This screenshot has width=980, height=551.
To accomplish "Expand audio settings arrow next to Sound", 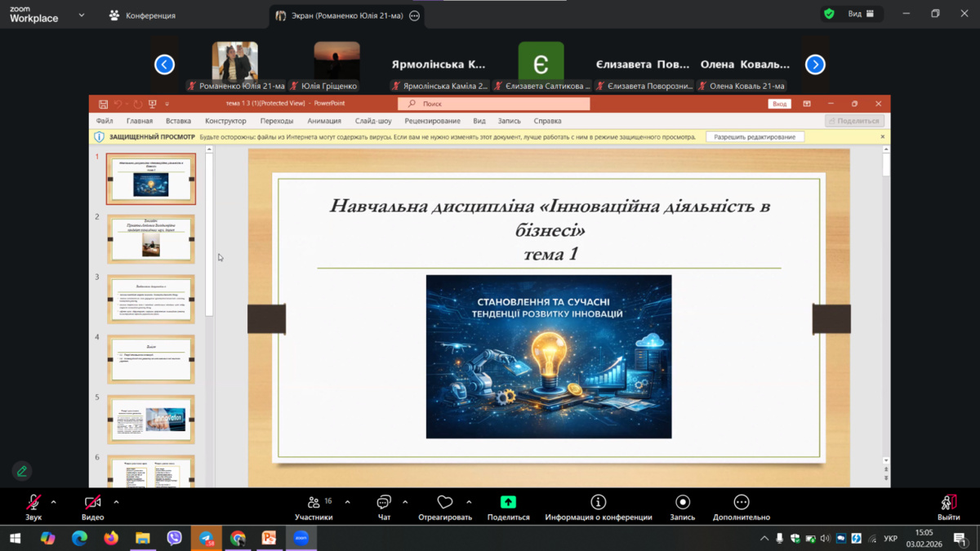I will pyautogui.click(x=54, y=502).
